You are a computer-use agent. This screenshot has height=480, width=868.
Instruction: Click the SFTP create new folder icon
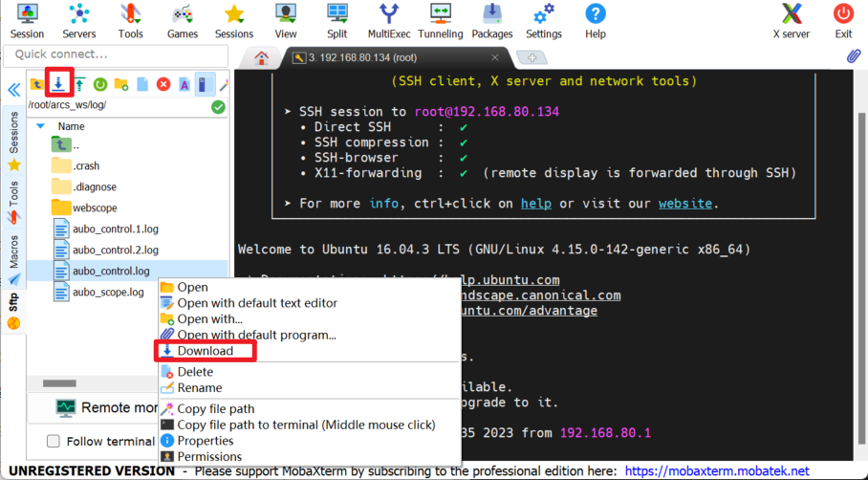[x=121, y=84]
